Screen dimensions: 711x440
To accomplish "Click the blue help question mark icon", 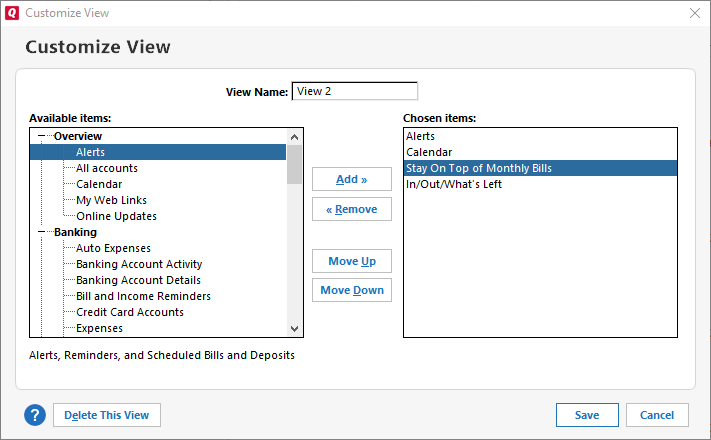I will [35, 415].
